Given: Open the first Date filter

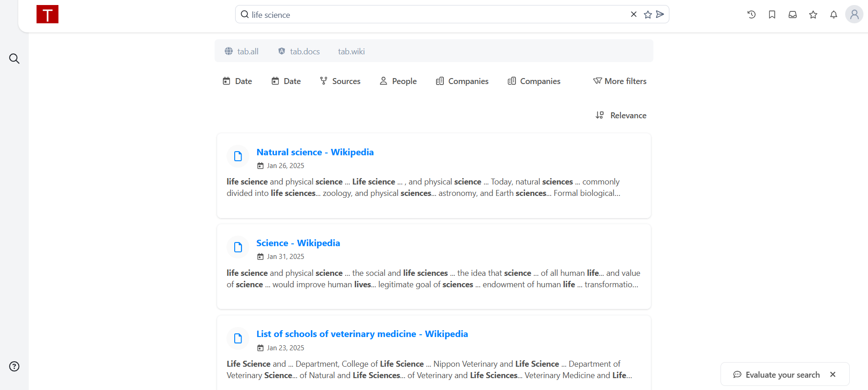Looking at the screenshot, I should tap(237, 81).
